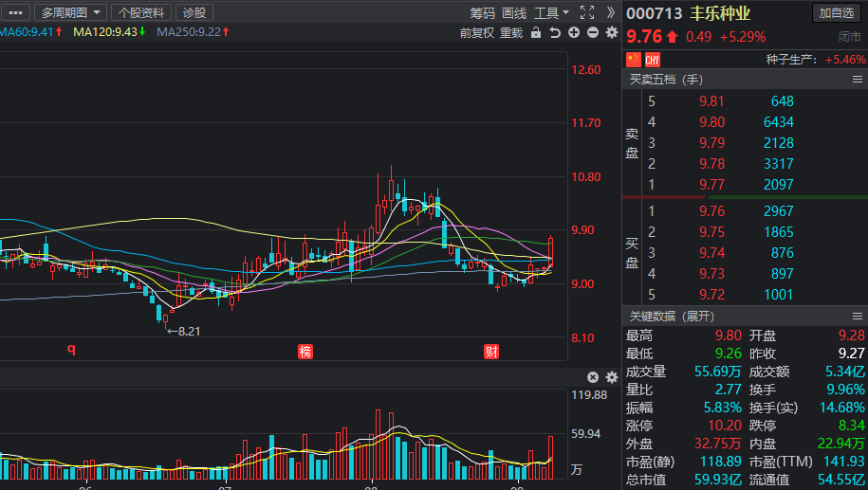
Task: Open volume indicator settings gear
Action: click(x=612, y=377)
